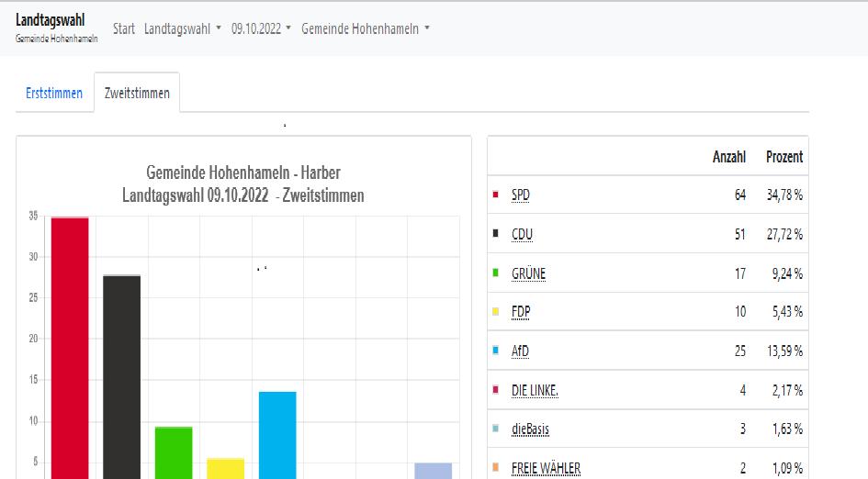Click the green GRÜNE color square
The image size is (868, 479).
(495, 273)
